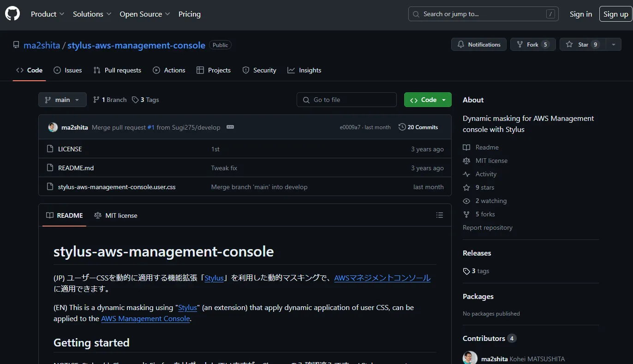Click the eye icon beside 2 watching

point(466,201)
